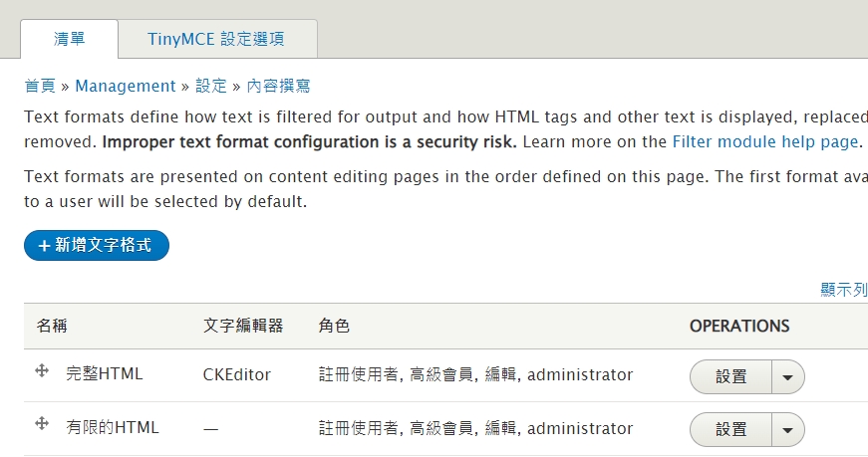Image resolution: width=868 pixels, height=457 pixels.
Task: Open the TinyMCE 設定選項 tab
Action: coord(216,40)
